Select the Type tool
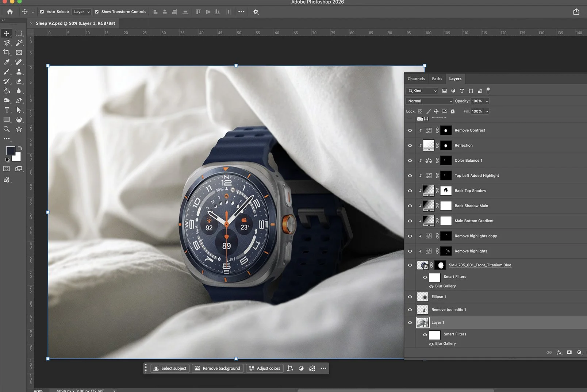 pyautogui.click(x=7, y=110)
